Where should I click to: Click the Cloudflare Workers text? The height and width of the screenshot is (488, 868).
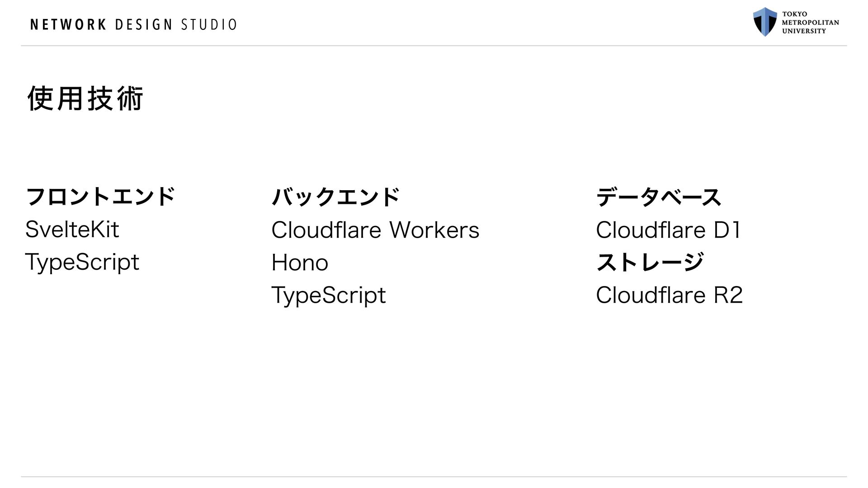pos(375,230)
